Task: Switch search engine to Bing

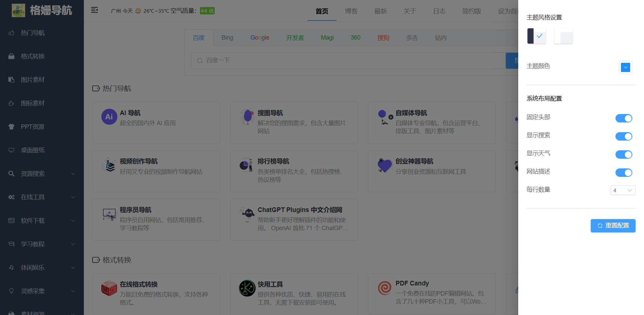Action: 227,38
